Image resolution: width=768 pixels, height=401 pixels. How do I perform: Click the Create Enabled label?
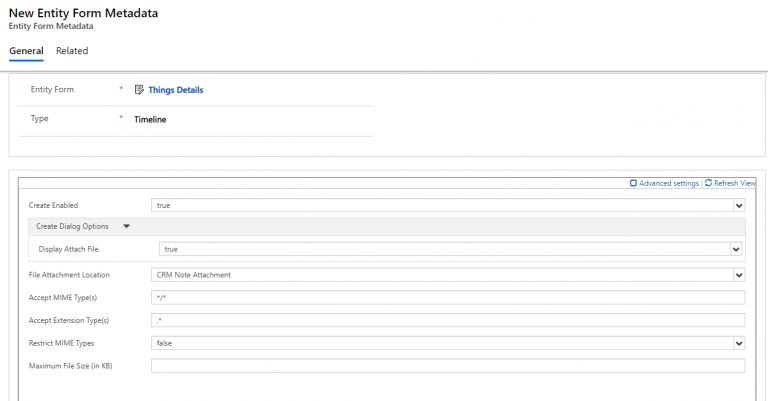(x=53, y=206)
